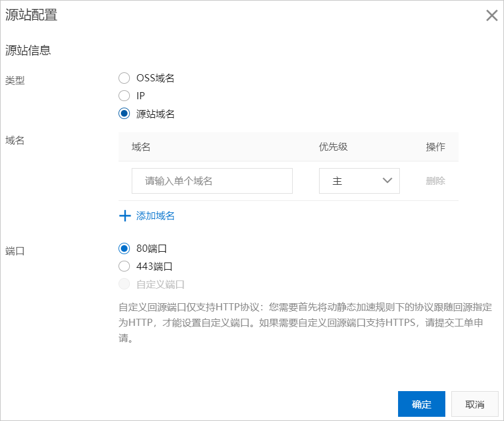504x421 pixels.
Task: Select the disabled 自定义端口 radio option
Action: tap(124, 284)
